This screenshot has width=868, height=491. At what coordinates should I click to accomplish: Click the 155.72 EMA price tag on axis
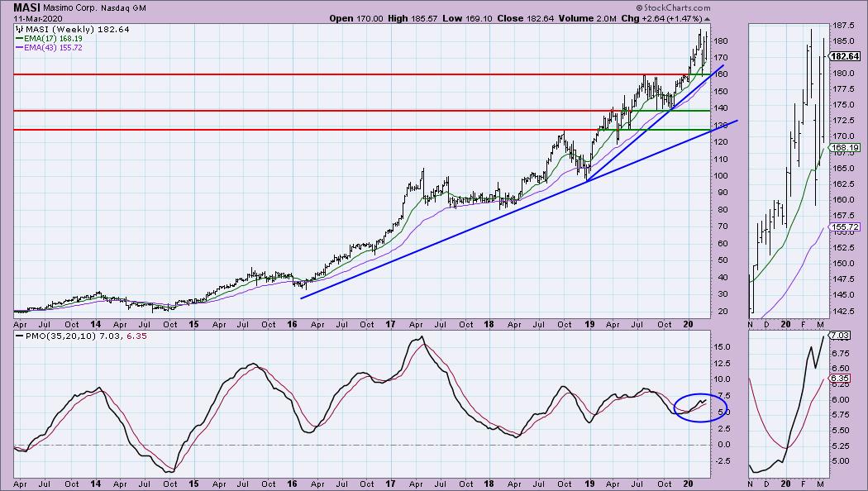[x=846, y=227]
